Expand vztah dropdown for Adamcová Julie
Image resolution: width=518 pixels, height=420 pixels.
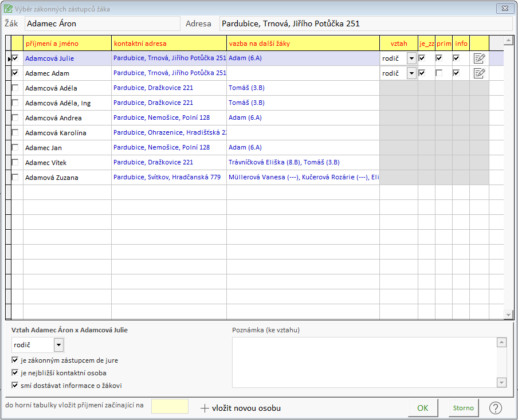(411, 58)
